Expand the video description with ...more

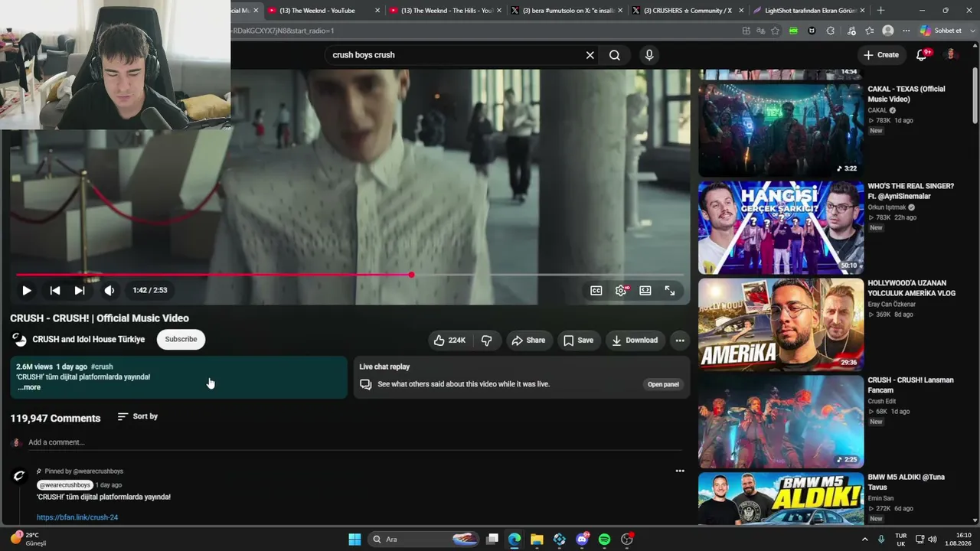tap(29, 387)
